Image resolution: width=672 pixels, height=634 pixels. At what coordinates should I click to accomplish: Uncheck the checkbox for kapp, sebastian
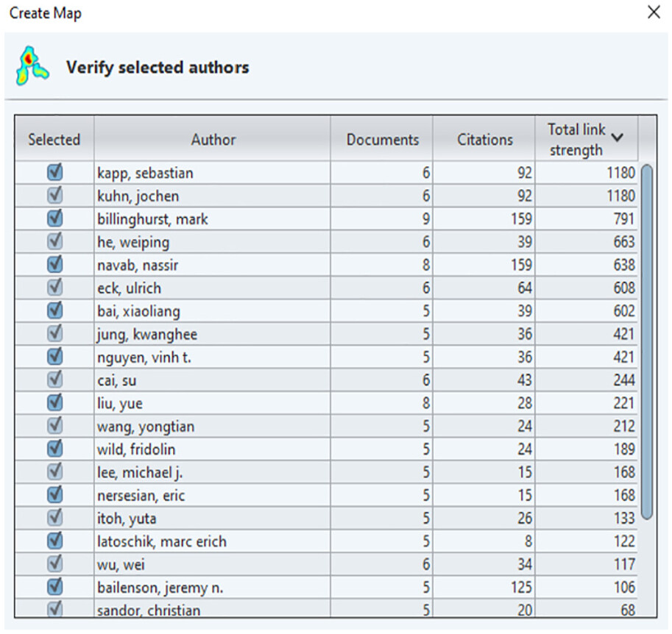(54, 173)
